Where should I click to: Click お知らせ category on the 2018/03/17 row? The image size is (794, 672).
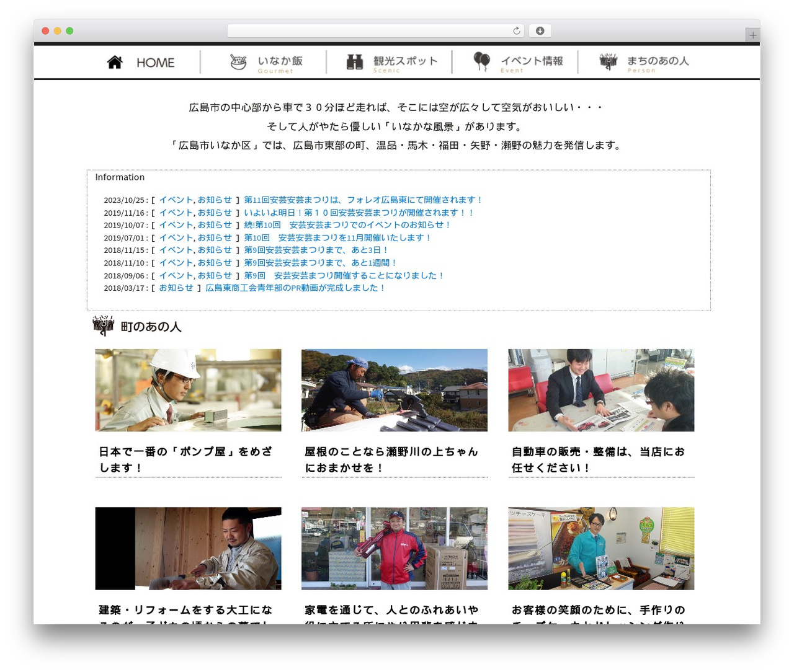176,288
